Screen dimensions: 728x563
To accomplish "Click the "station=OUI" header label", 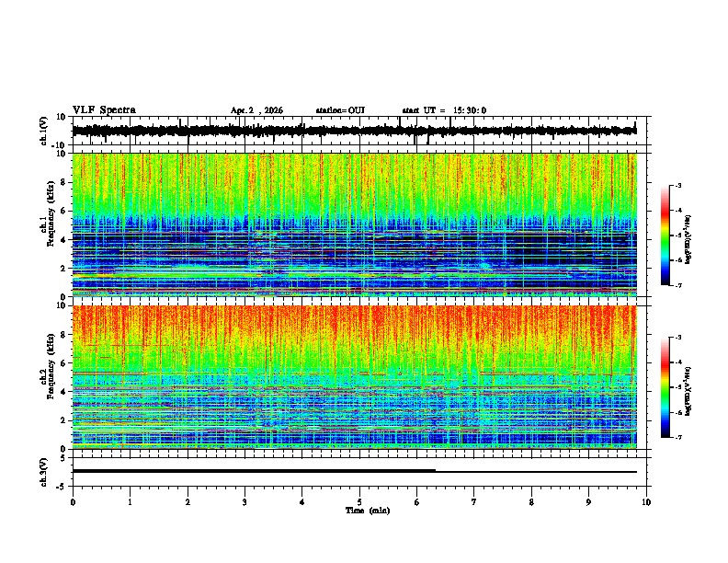I will tap(340, 110).
